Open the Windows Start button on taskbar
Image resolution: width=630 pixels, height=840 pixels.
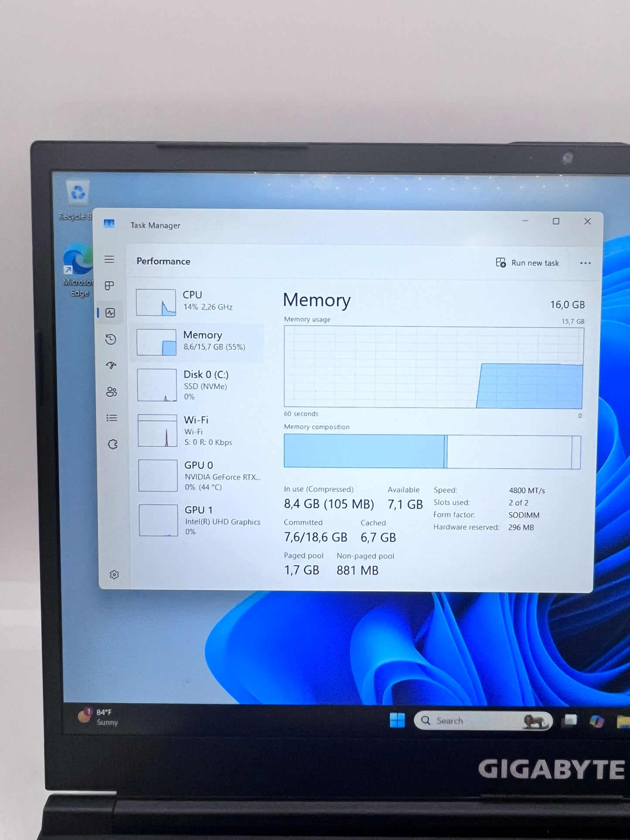coord(397,720)
